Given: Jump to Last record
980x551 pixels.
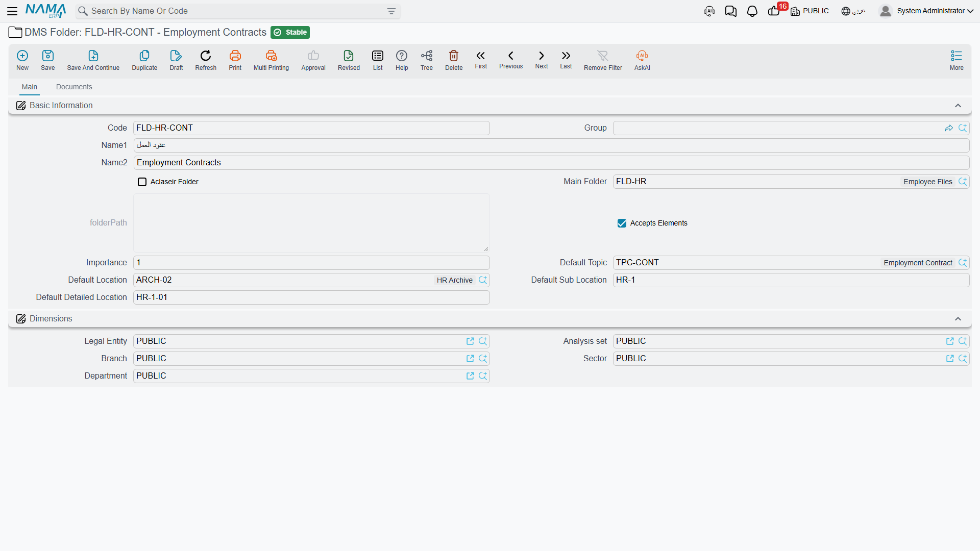Looking at the screenshot, I should 566,60.
